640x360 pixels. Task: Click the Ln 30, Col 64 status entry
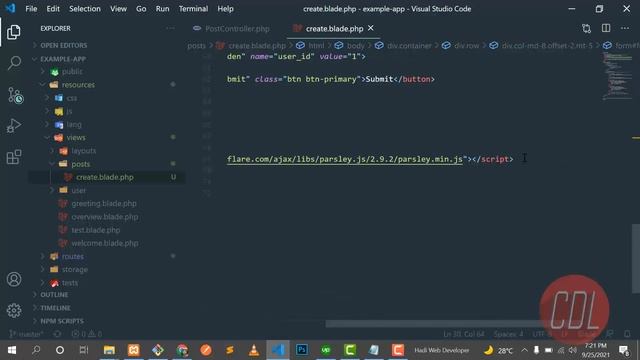pos(464,334)
